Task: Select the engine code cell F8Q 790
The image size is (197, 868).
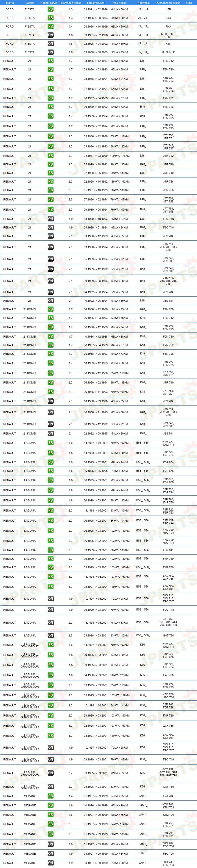Action: point(168,854)
